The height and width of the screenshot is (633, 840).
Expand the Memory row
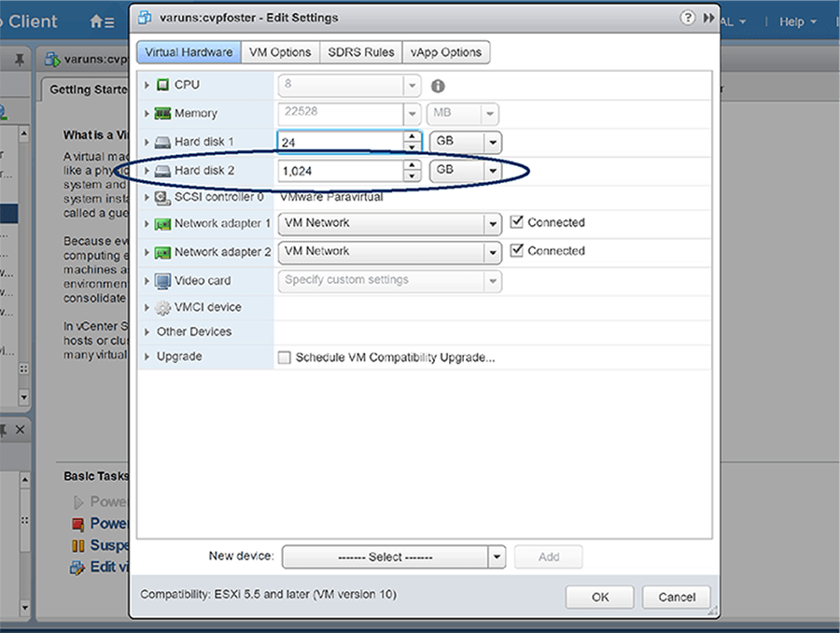point(147,113)
